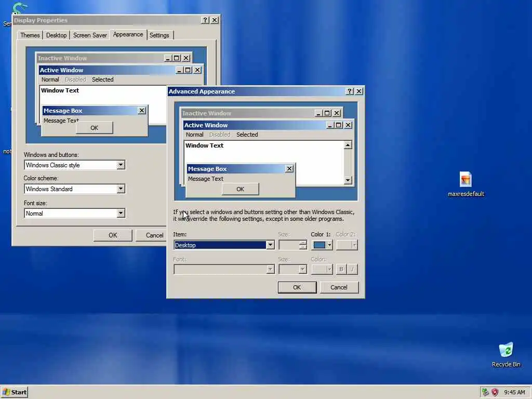Close the Display Properties window
The image size is (532, 399).
pos(215,20)
